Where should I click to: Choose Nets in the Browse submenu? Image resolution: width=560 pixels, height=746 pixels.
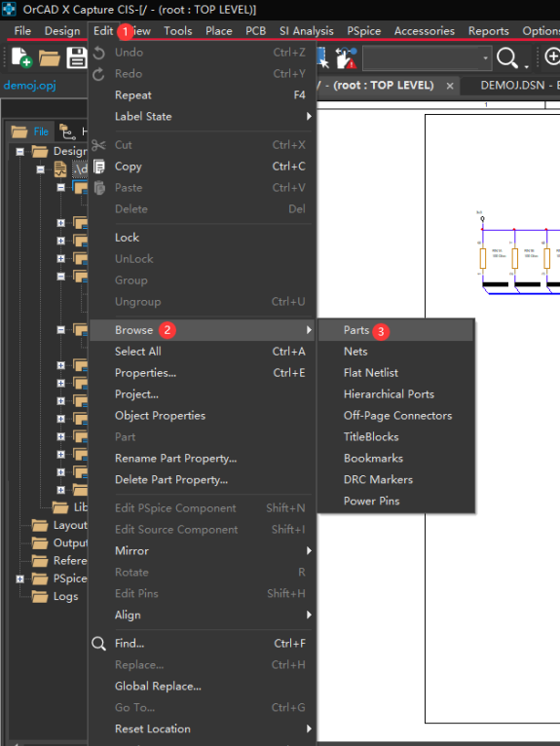395,352
